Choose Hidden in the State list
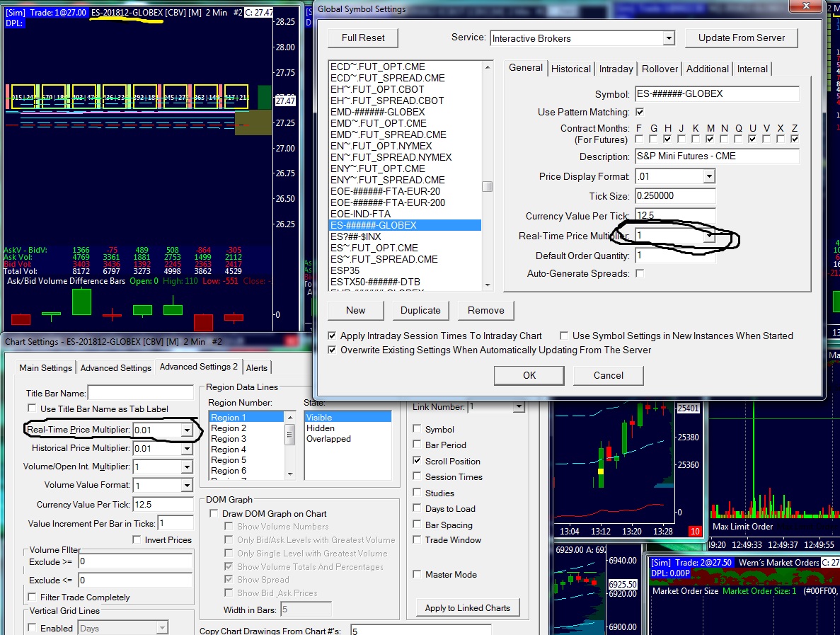Image resolution: width=840 pixels, height=635 pixels. [321, 428]
